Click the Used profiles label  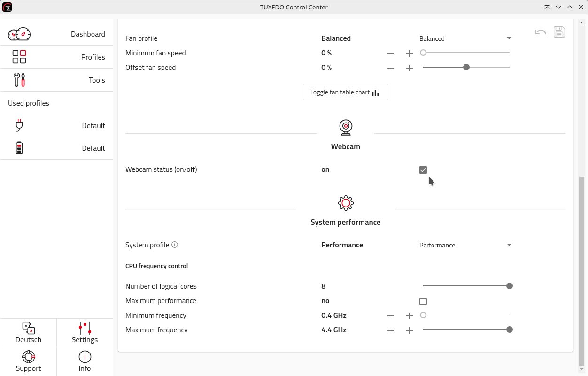(x=29, y=103)
